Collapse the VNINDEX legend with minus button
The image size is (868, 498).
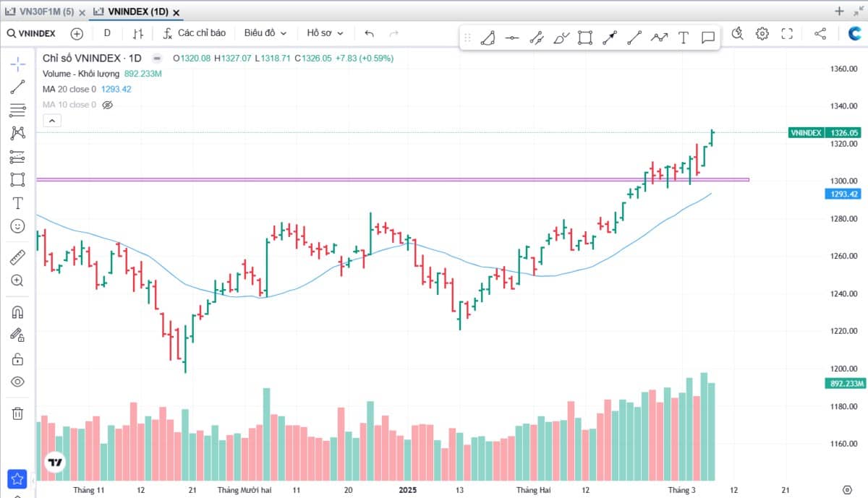point(156,59)
